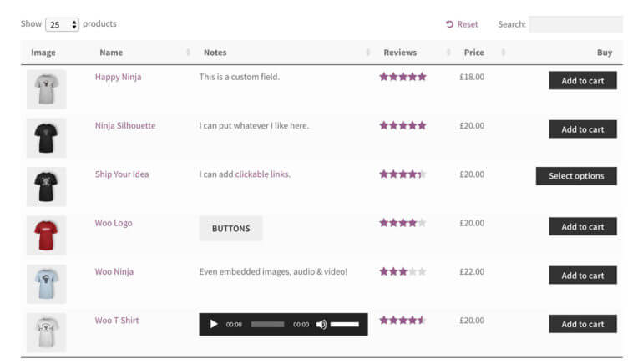Seek within the audio progress bar
Image resolution: width=643 pixels, height=364 pixels.
[267, 324]
